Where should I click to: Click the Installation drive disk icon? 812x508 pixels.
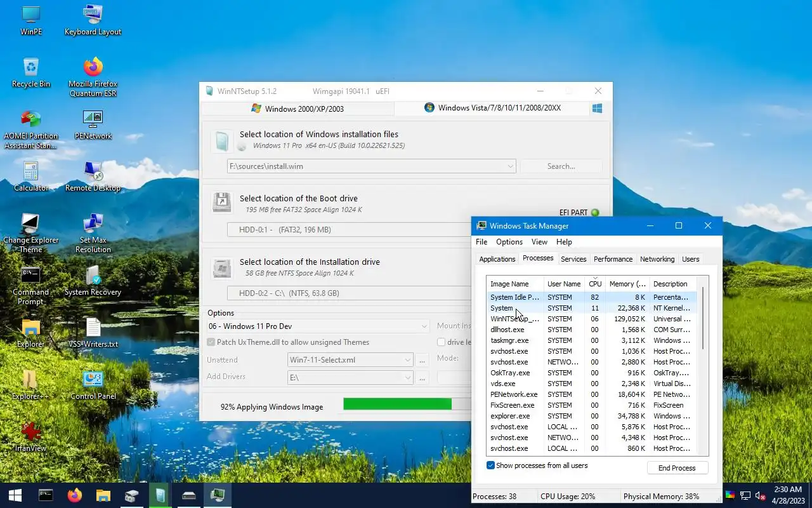click(221, 267)
